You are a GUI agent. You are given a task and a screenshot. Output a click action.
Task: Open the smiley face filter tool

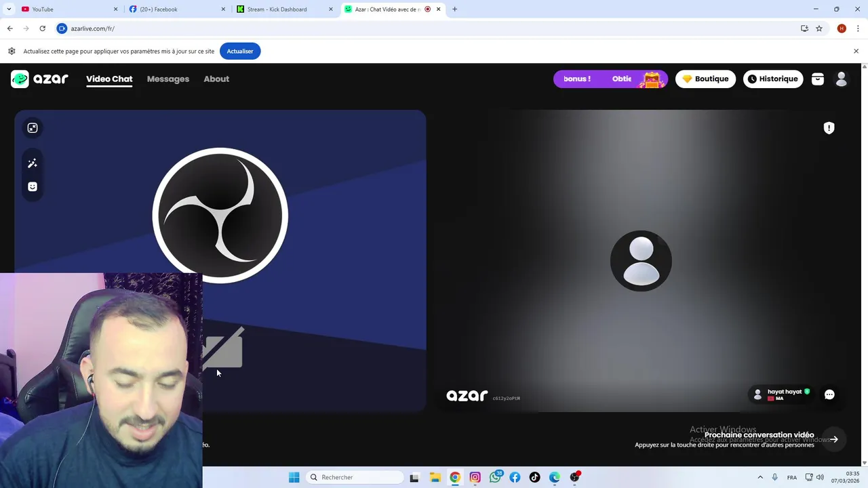coord(33,186)
